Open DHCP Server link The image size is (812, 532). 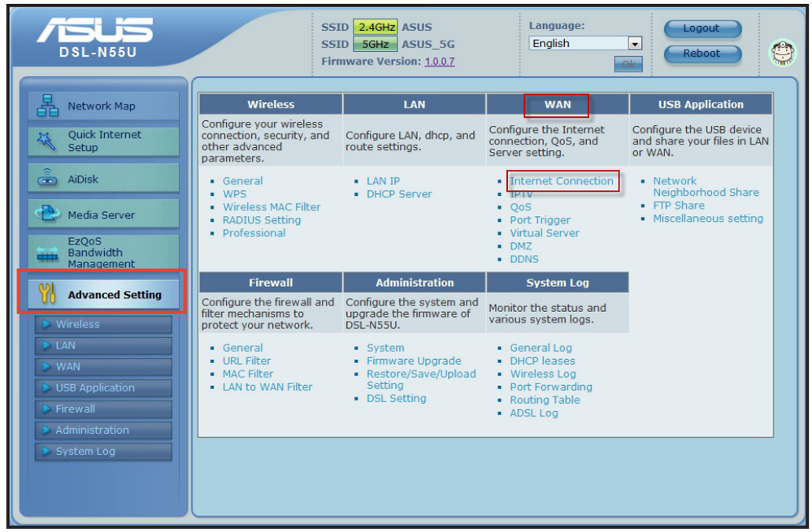(x=399, y=194)
